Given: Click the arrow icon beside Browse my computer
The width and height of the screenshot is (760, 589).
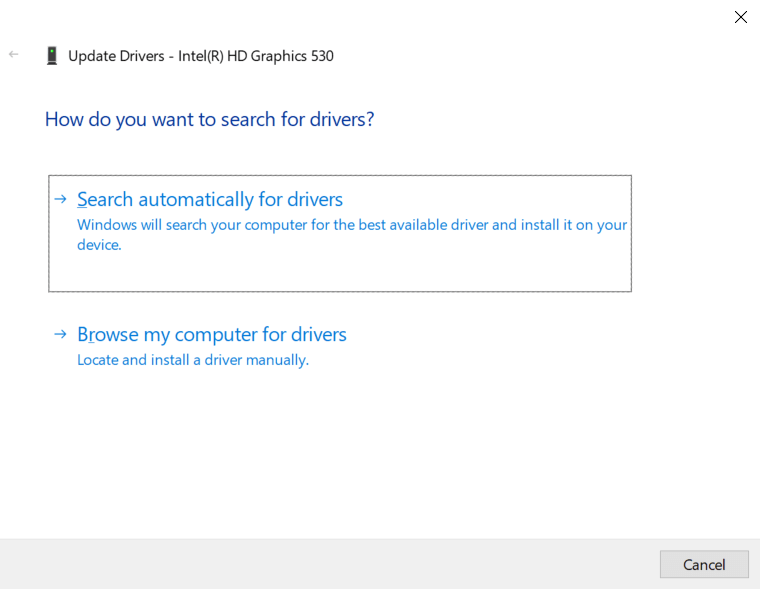Looking at the screenshot, I should tap(60, 334).
